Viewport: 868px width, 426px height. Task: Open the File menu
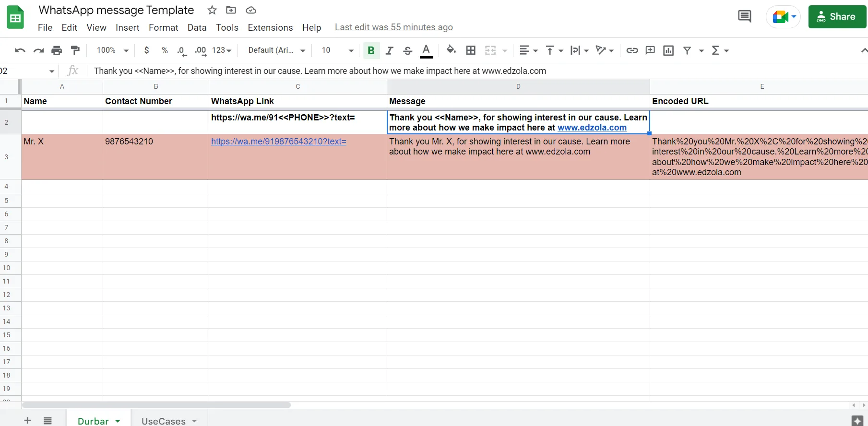click(x=45, y=27)
